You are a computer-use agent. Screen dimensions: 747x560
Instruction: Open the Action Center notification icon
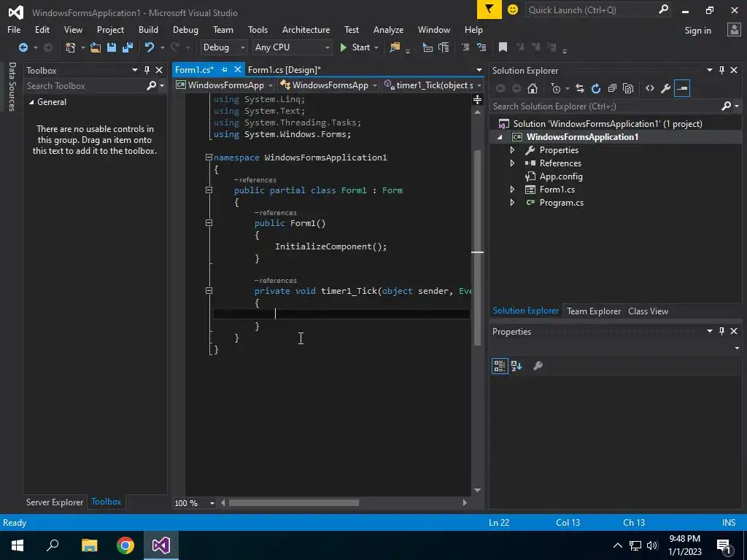coord(724,545)
